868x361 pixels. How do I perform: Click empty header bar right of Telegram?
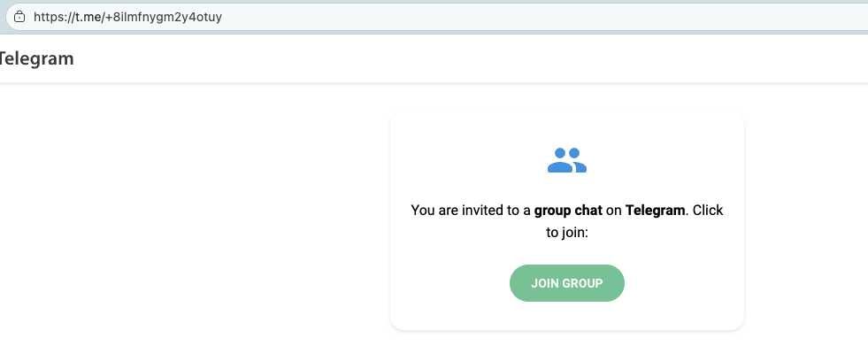pyautogui.click(x=442, y=59)
